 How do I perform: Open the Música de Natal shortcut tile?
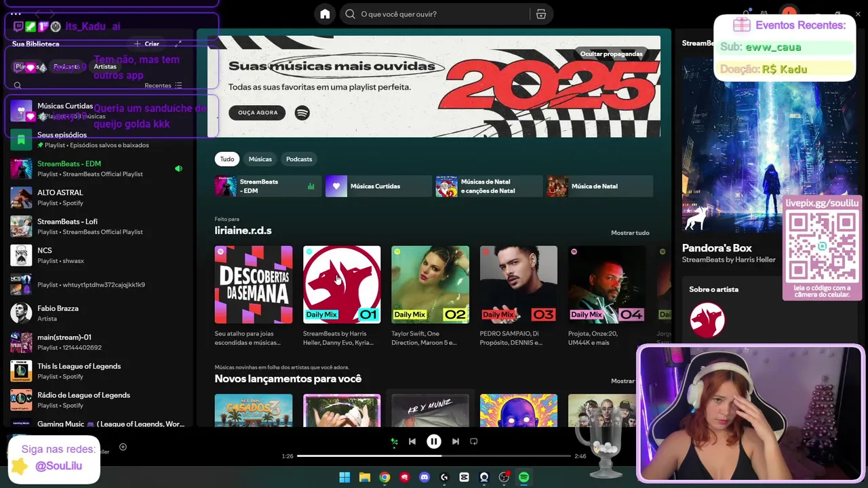(600, 186)
